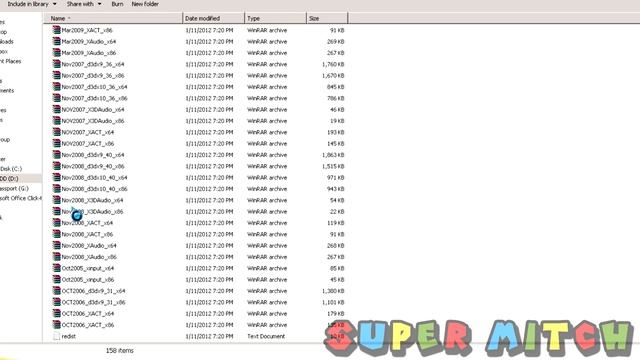
Task: Click the icon beside NOV2007_XACT_x86
Action: (x=56, y=144)
